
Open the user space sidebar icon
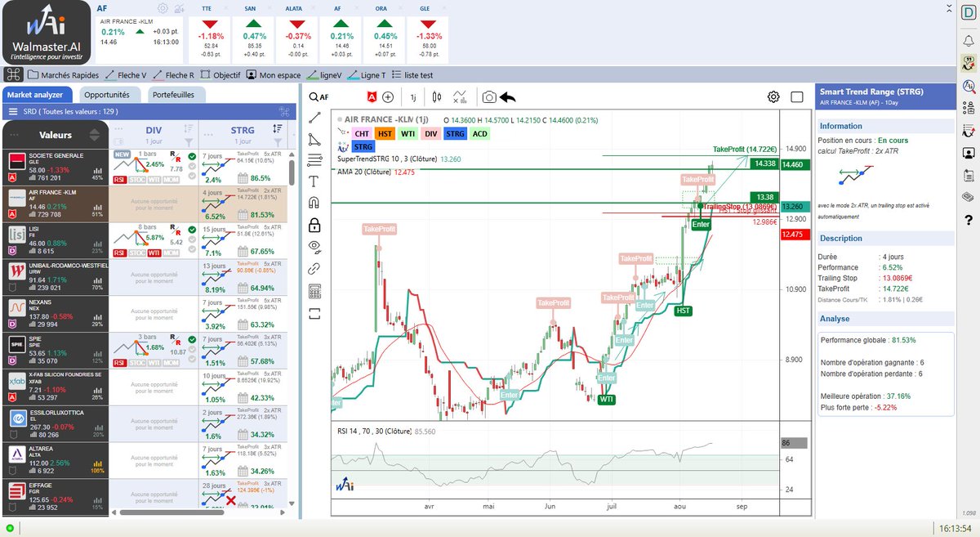969,152
